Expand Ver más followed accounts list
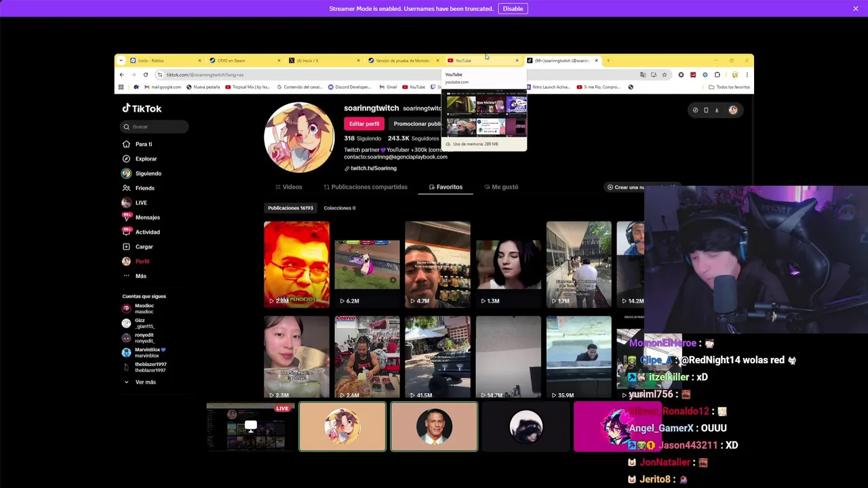 (140, 382)
